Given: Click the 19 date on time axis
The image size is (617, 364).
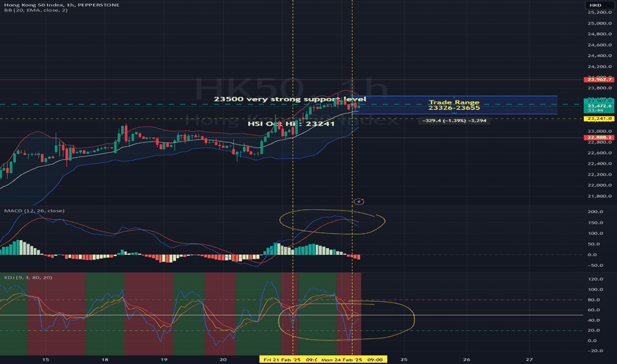Looking at the screenshot, I should 164,359.
